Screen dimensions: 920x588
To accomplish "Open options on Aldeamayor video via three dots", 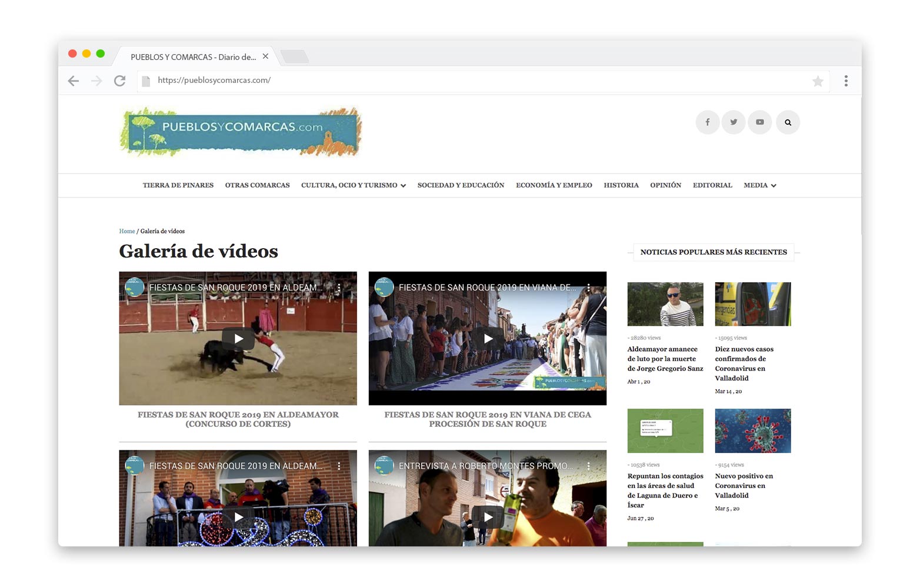I will [339, 288].
